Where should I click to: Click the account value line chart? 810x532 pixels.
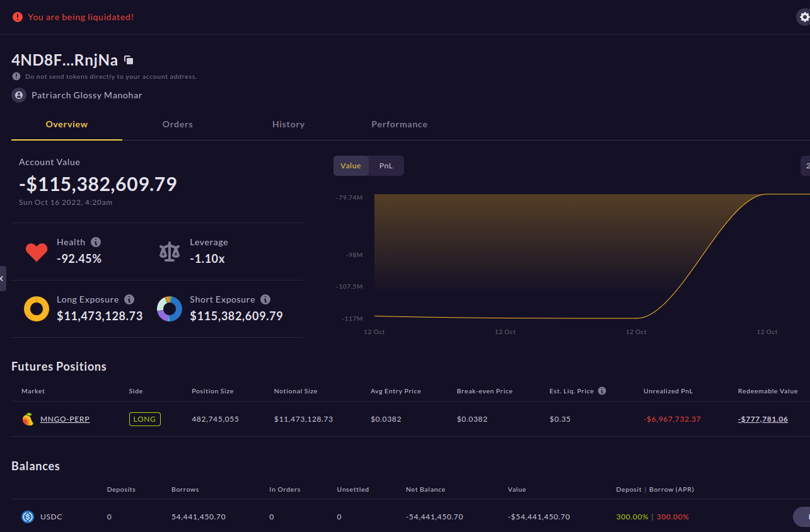[592, 256]
